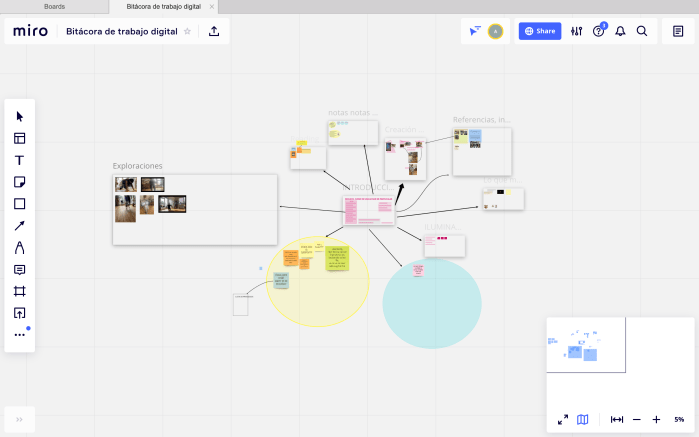Click the Share button

(x=540, y=31)
